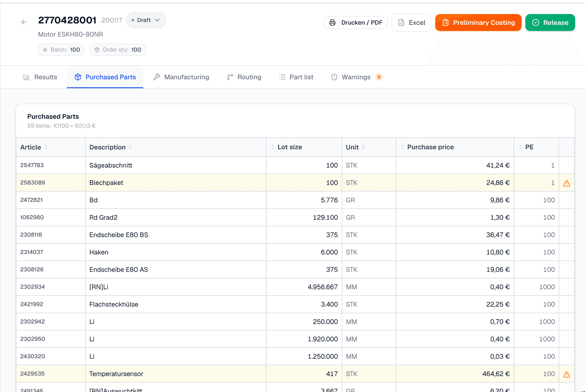This screenshot has height=392, width=585.
Task: Click the Excel file icon
Action: [x=401, y=23]
